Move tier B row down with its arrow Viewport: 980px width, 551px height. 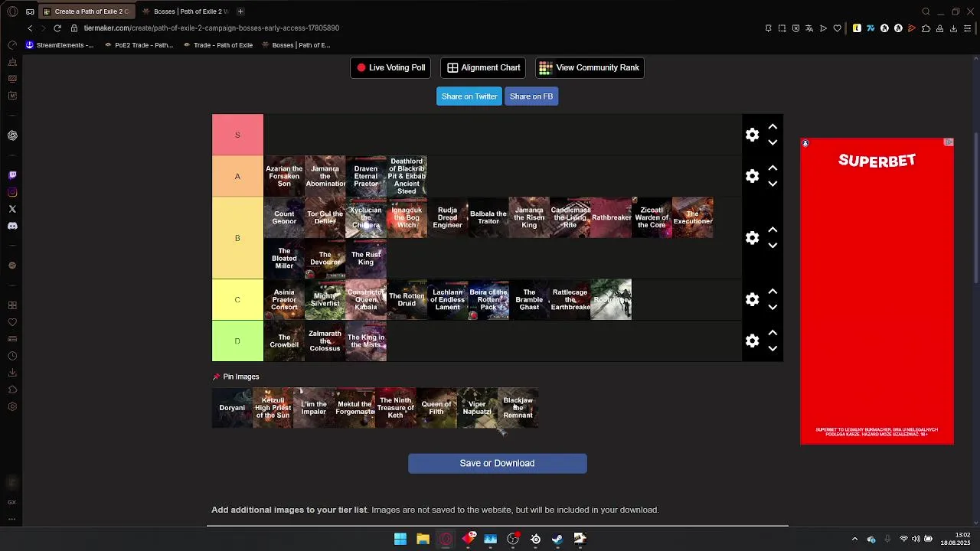(773, 246)
